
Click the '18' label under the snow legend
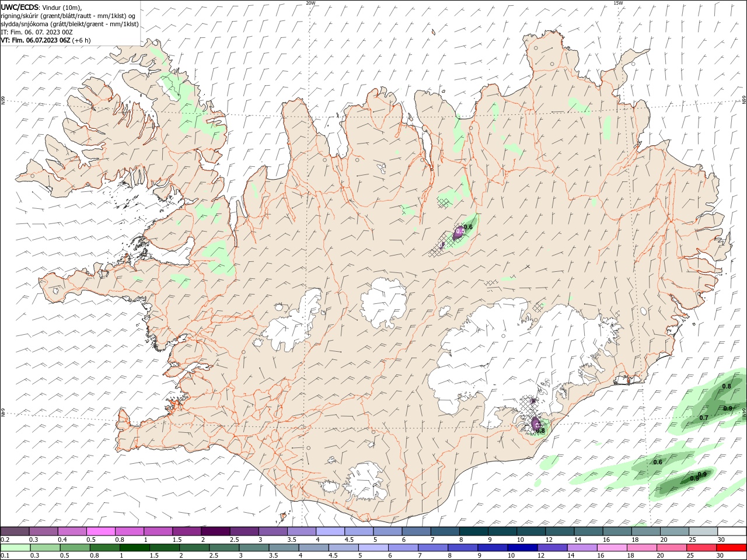click(x=634, y=540)
